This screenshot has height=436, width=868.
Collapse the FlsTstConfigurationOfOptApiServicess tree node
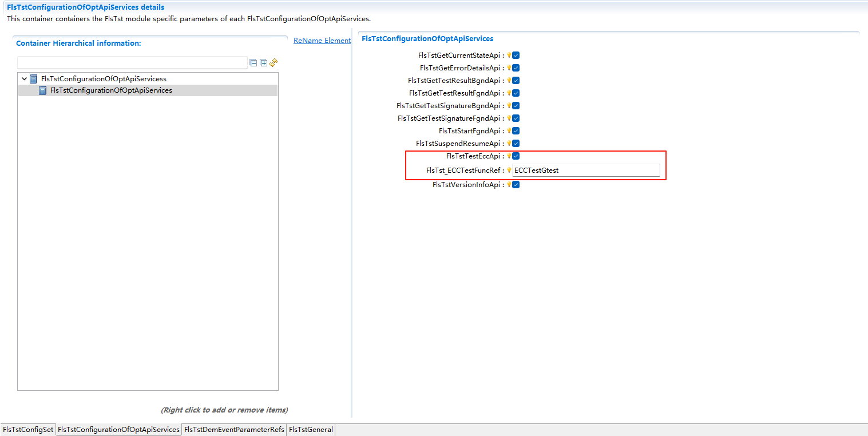click(24, 78)
